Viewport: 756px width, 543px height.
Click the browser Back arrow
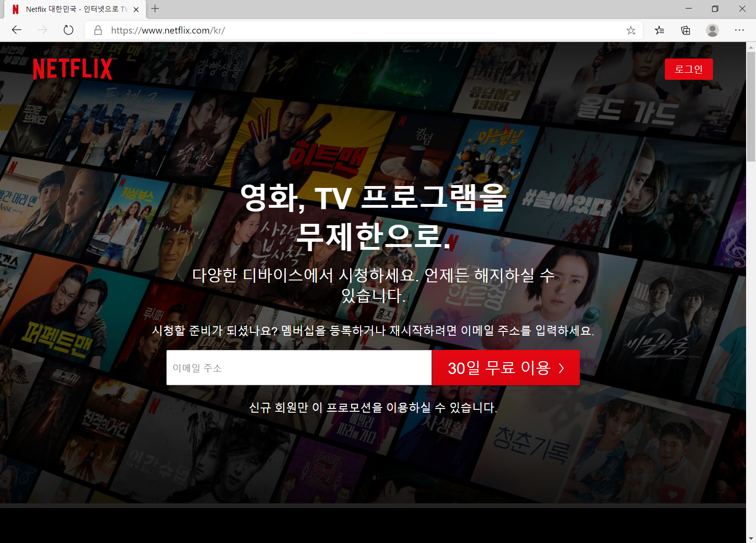(17, 30)
